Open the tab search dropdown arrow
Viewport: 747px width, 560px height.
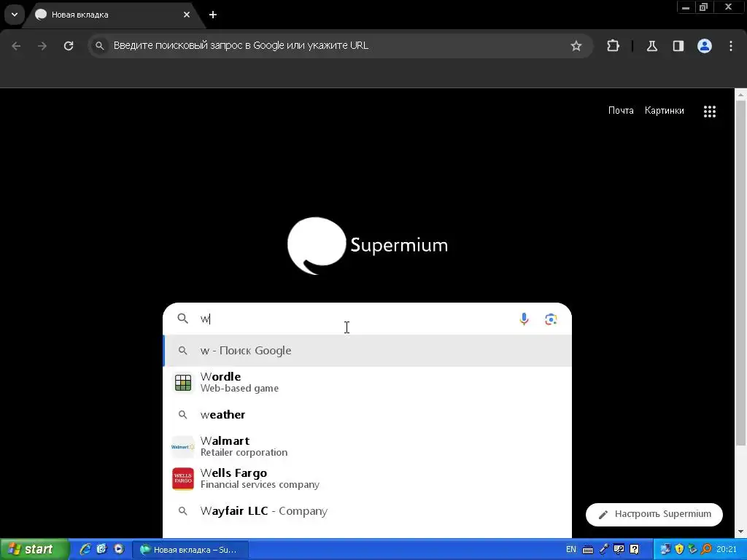coord(15,15)
